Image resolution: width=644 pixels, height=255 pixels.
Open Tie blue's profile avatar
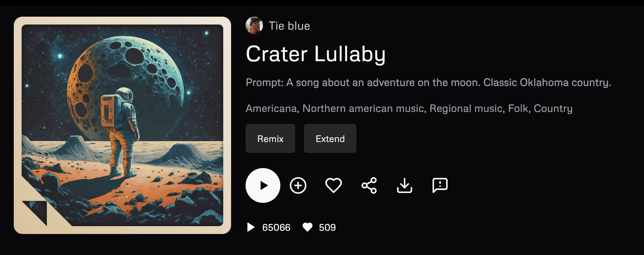pos(254,25)
